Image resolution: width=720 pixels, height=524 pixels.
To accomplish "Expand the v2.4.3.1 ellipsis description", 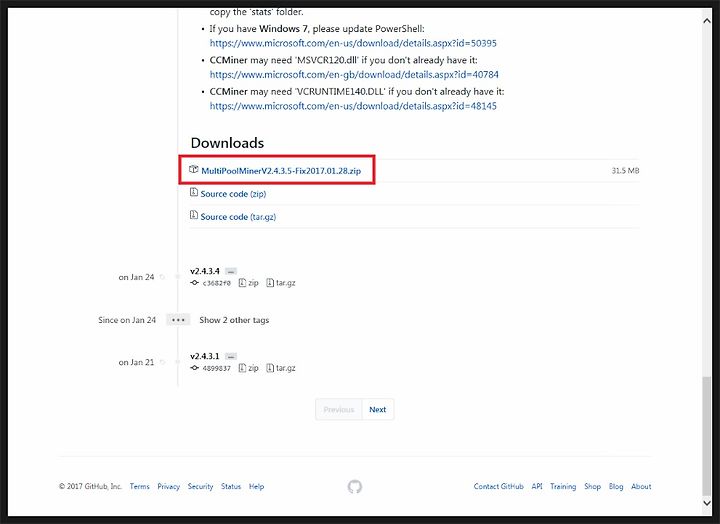I will pos(231,356).
